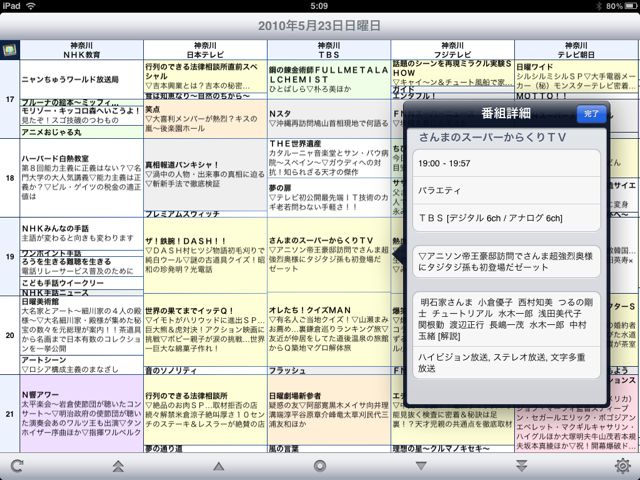Open program ワンポイント手話
640x480 pixels.
pyautogui.click(x=82, y=253)
